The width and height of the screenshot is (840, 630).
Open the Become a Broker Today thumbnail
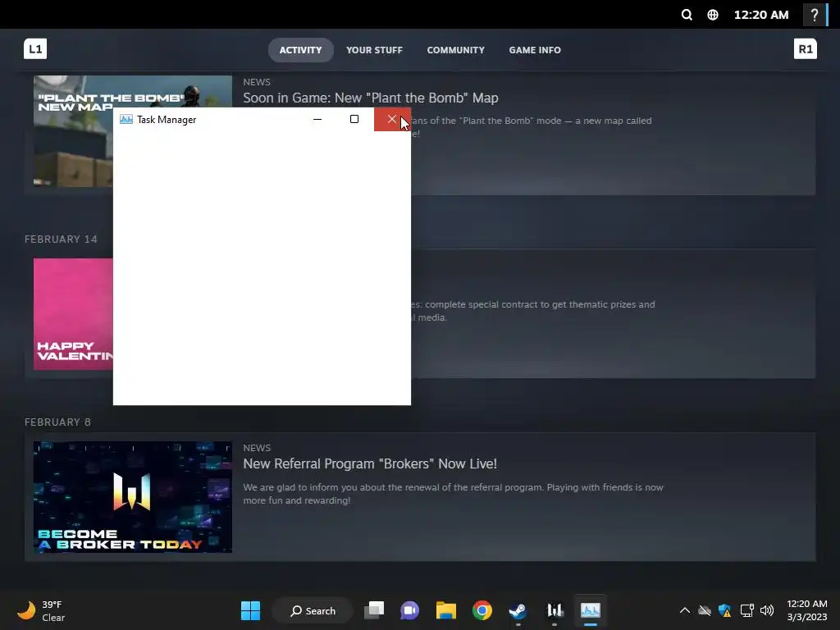(x=133, y=497)
